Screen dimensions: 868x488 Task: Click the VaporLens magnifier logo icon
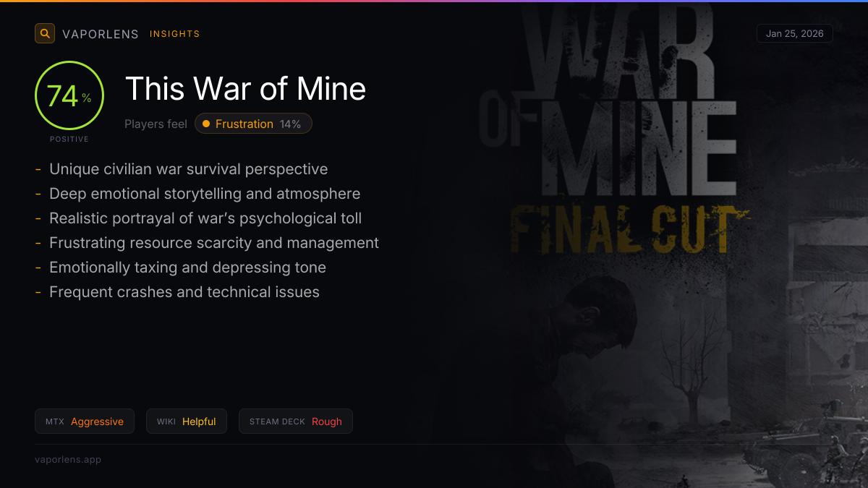tap(45, 33)
